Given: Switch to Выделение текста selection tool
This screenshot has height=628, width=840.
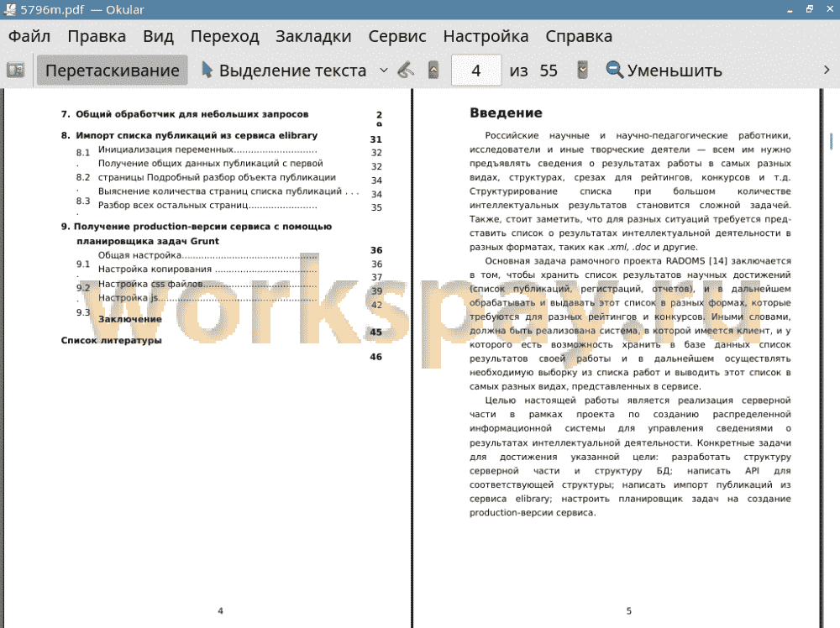Looking at the screenshot, I should coord(285,71).
